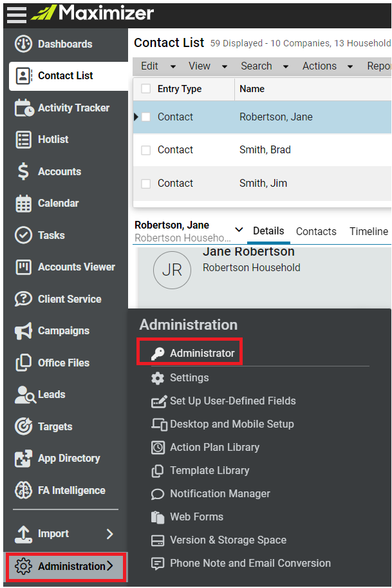392x588 pixels.
Task: Click the Campaigns megaphone icon
Action: 23,331
